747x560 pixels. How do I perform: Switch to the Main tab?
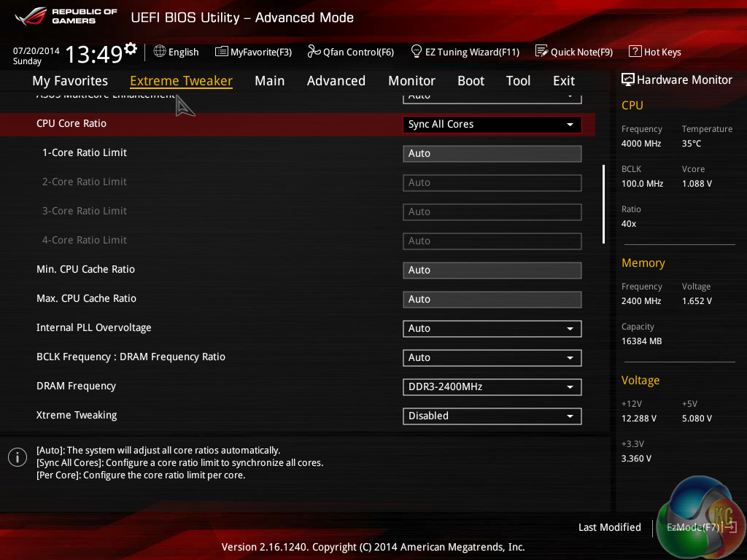[x=270, y=81]
